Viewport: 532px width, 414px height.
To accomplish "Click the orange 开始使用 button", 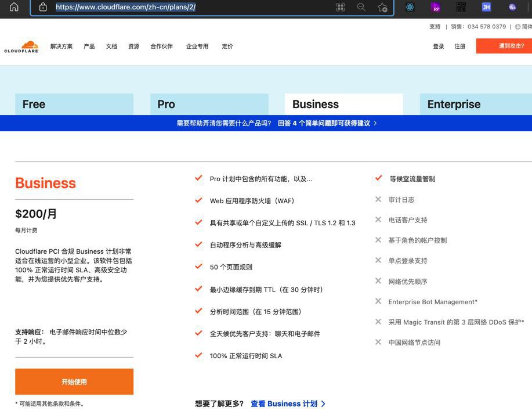I will tap(74, 381).
